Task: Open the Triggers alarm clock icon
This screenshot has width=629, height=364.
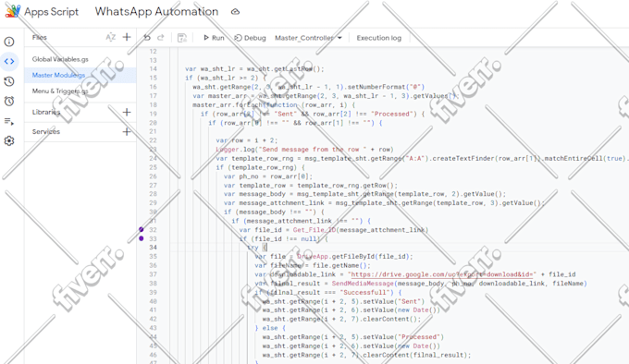Action: point(9,101)
